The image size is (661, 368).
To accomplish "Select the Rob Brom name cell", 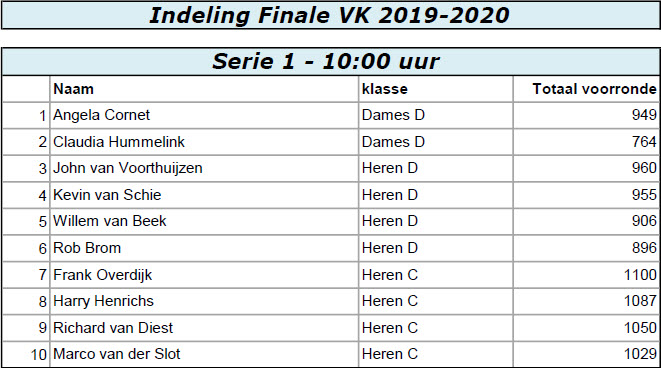I will [x=204, y=248].
